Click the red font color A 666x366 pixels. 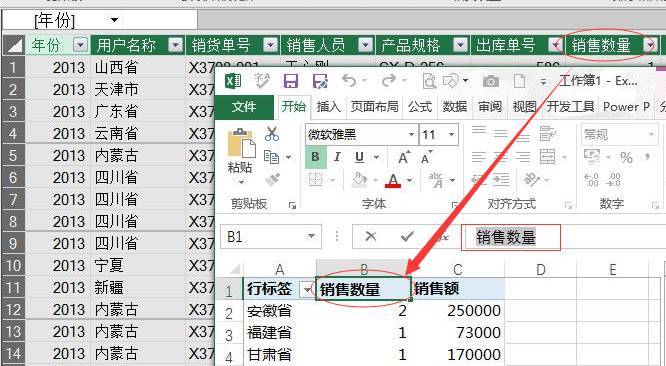393,180
